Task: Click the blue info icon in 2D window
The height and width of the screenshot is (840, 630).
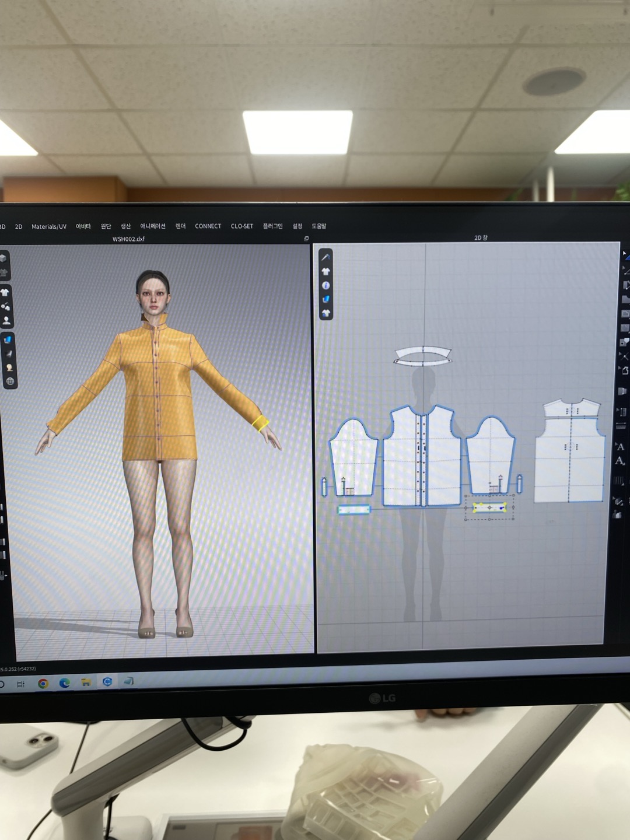Action: click(326, 286)
